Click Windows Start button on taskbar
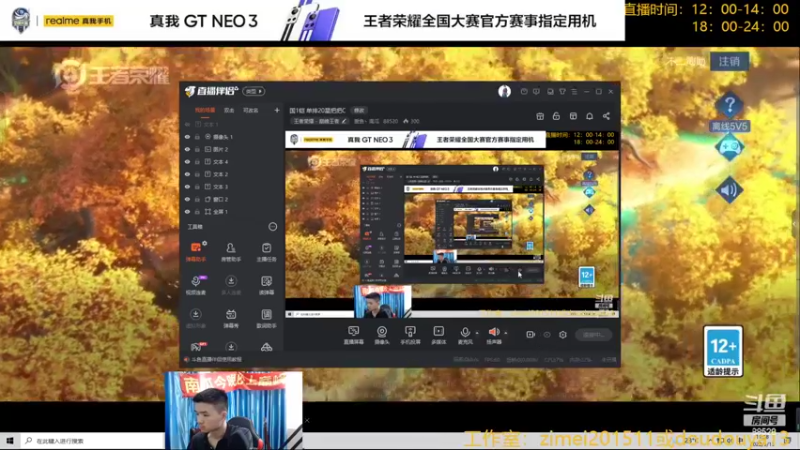Image resolution: width=800 pixels, height=450 pixels. pyautogui.click(x=9, y=441)
